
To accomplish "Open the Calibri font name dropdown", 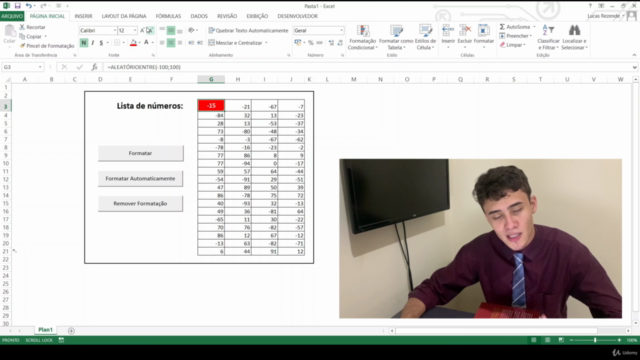I will [114, 31].
